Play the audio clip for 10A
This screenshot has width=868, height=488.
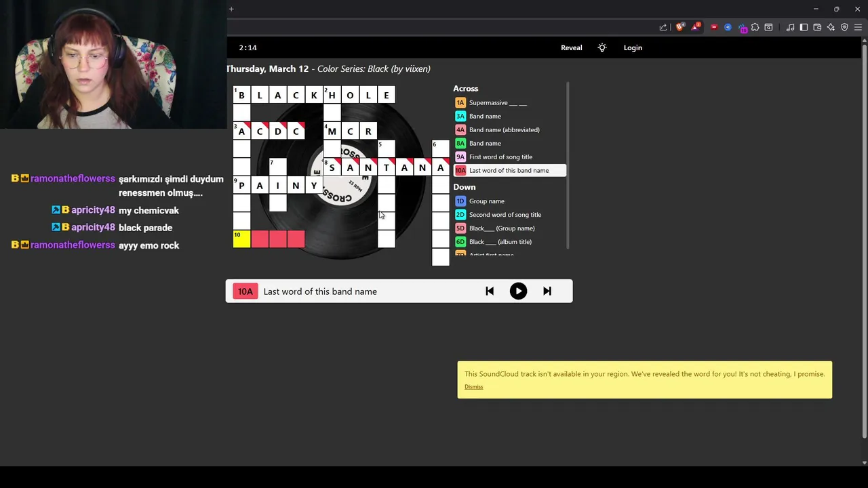518,291
